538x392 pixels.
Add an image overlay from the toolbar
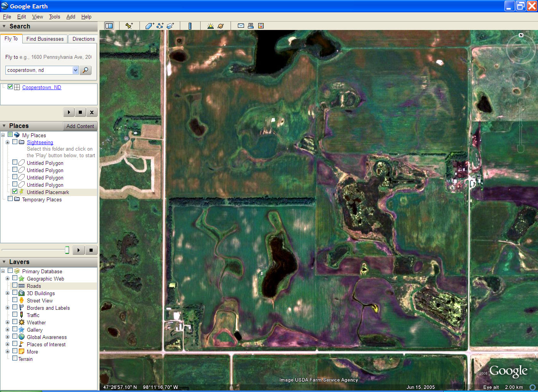pos(170,26)
